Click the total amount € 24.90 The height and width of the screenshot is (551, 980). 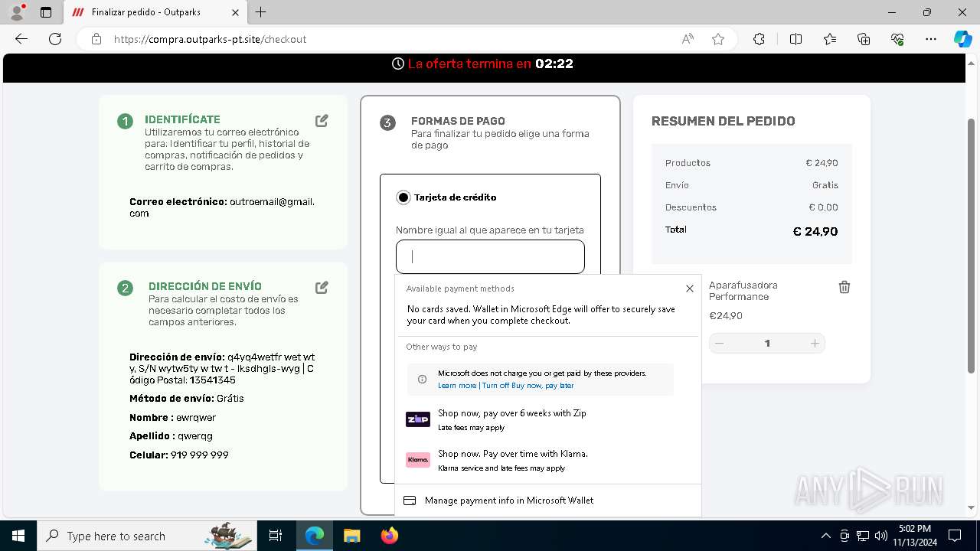[x=815, y=232]
